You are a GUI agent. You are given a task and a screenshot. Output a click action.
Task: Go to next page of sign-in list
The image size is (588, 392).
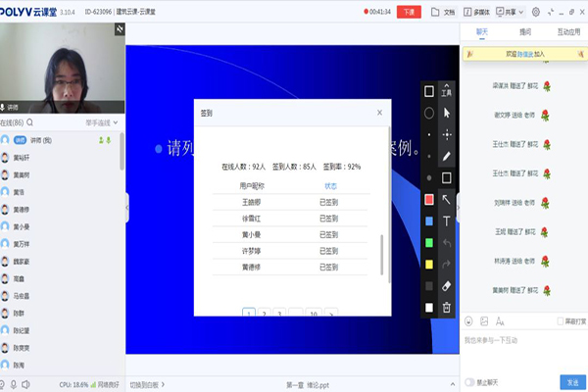[x=332, y=314]
